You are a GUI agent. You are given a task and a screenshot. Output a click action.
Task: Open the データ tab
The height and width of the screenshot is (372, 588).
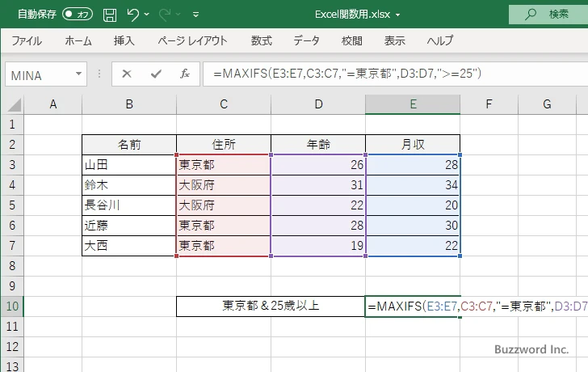coord(306,40)
